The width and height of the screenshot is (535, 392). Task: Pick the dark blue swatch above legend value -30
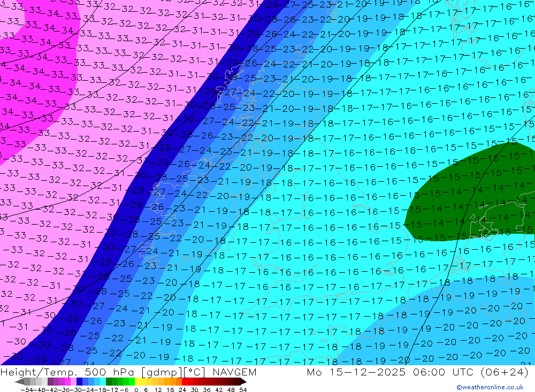(80, 382)
